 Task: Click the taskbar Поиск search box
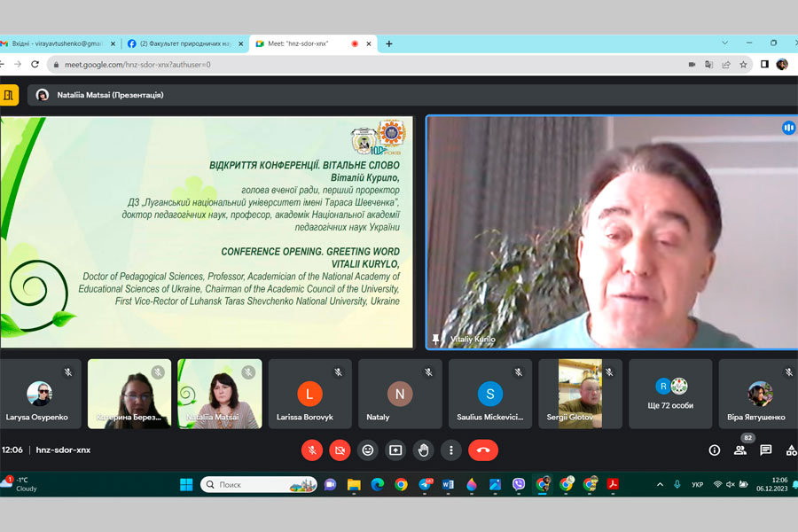pos(259,485)
